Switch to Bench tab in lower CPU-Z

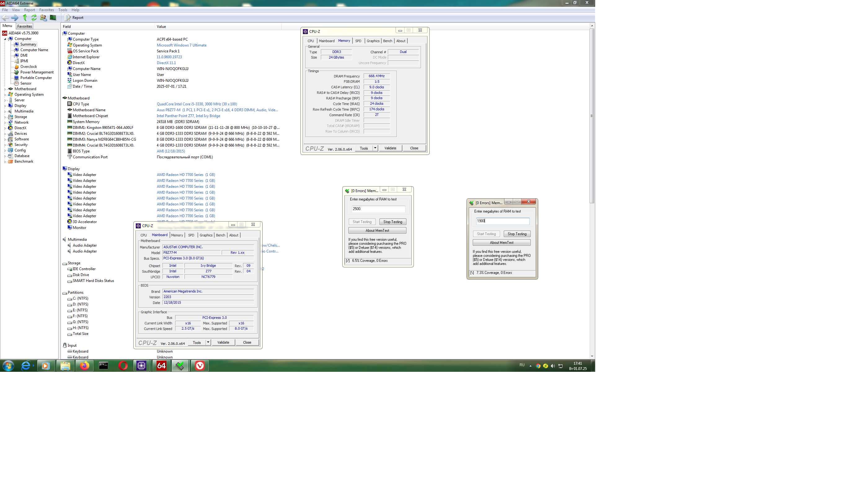(x=220, y=235)
